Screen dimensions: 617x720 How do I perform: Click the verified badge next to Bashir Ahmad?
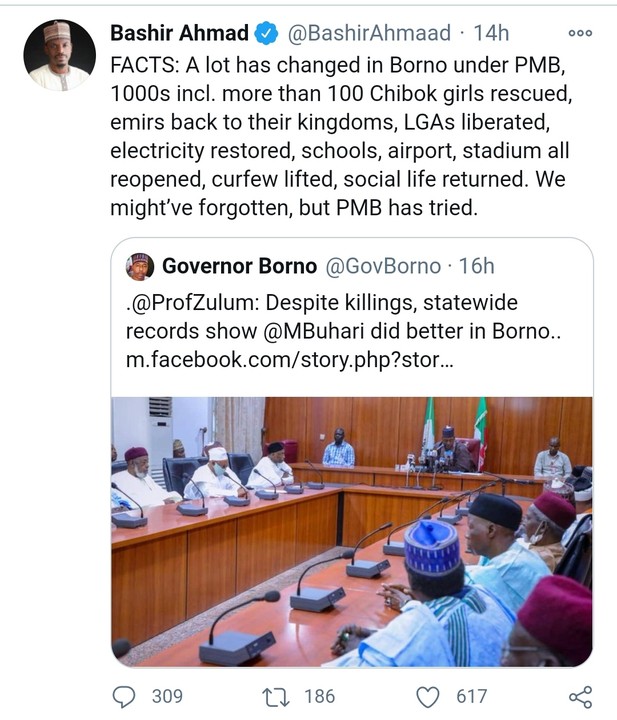pyautogui.click(x=266, y=33)
